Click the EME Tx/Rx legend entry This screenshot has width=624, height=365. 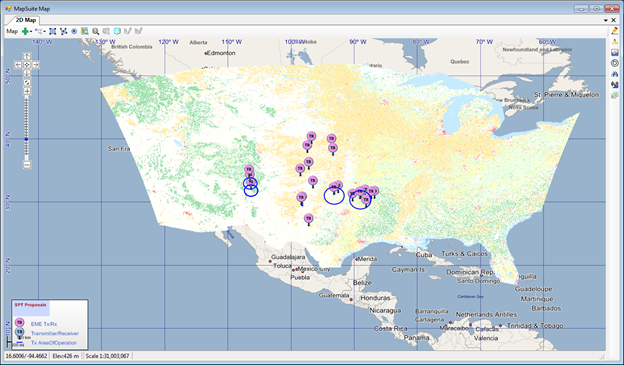click(x=44, y=324)
